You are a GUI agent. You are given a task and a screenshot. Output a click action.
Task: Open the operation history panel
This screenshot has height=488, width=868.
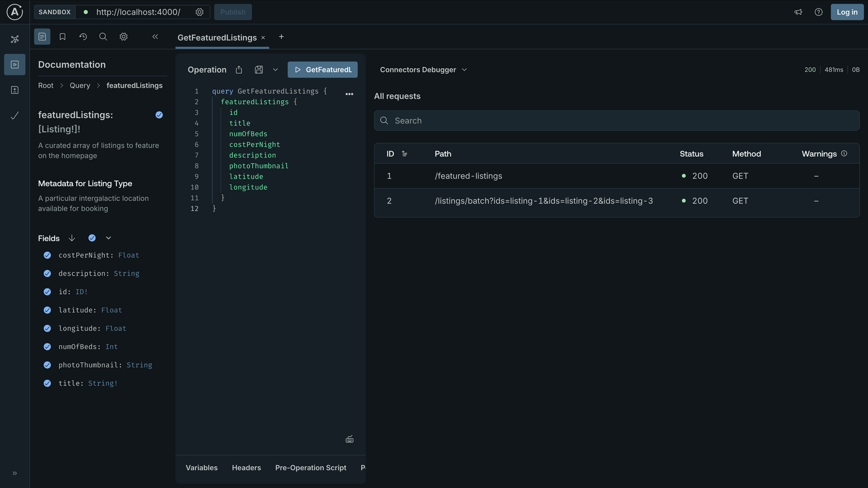pos(83,37)
